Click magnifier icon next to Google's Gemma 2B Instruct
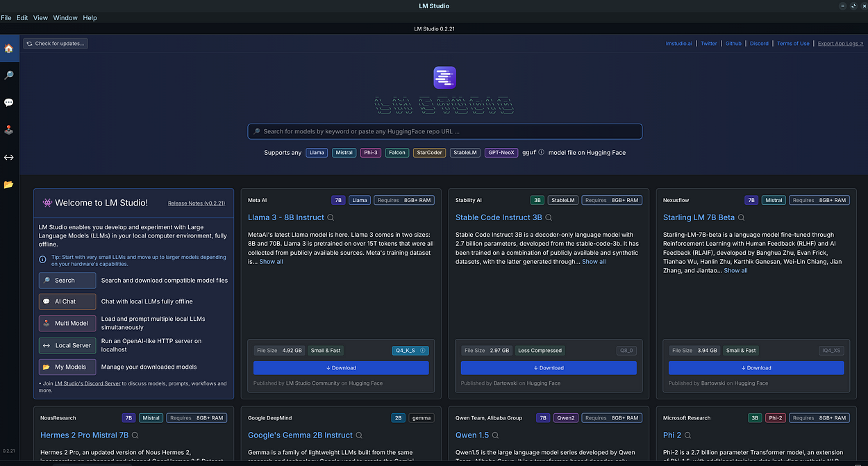The width and height of the screenshot is (868, 466). pyautogui.click(x=359, y=435)
